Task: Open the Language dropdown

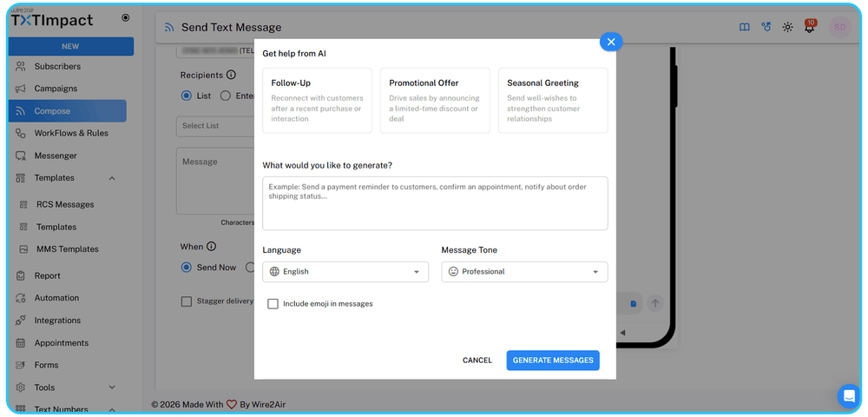Action: pyautogui.click(x=345, y=272)
